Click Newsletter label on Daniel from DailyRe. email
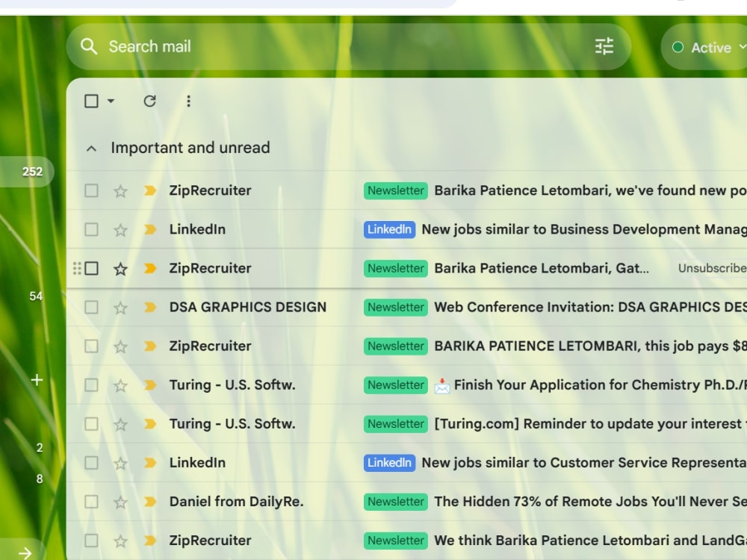 click(395, 502)
